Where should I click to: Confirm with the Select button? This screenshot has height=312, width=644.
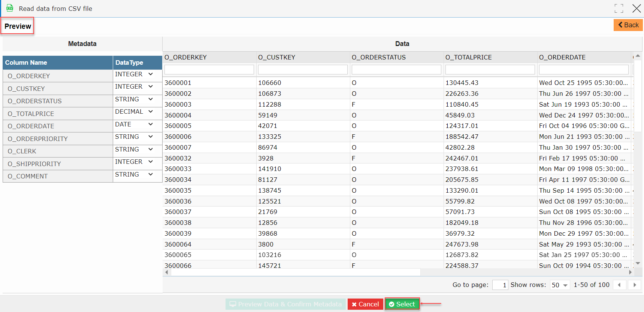[402, 304]
